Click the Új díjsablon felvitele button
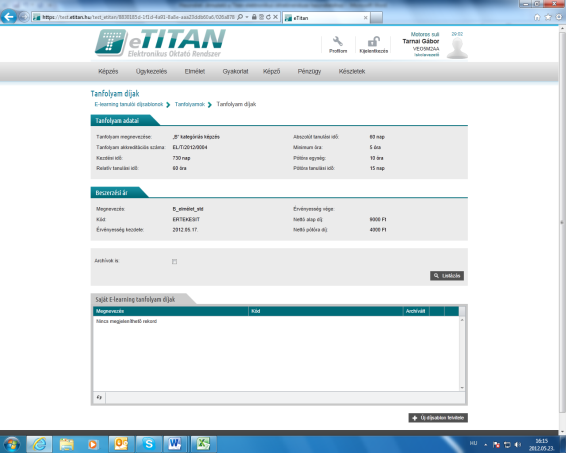This screenshot has width=566, height=453. 438,418
